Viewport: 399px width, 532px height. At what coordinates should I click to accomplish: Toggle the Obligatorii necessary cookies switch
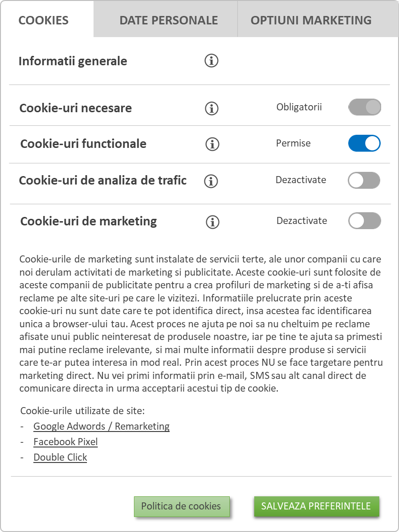click(x=364, y=107)
